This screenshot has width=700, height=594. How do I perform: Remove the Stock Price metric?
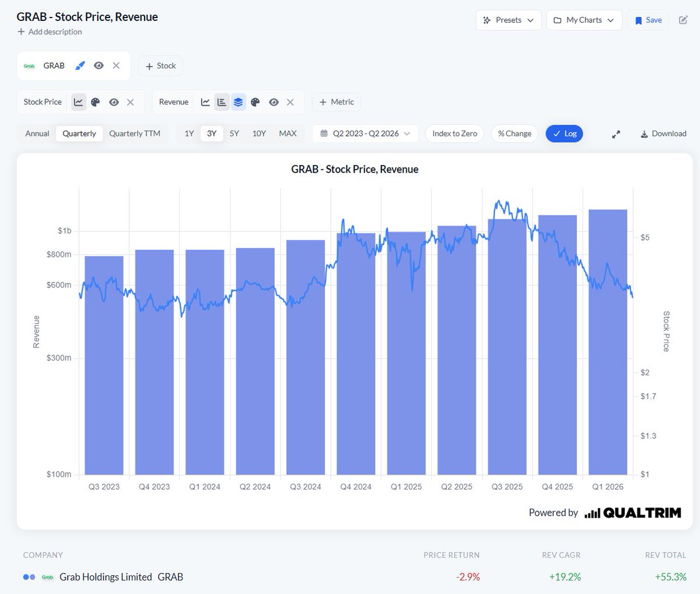[130, 102]
